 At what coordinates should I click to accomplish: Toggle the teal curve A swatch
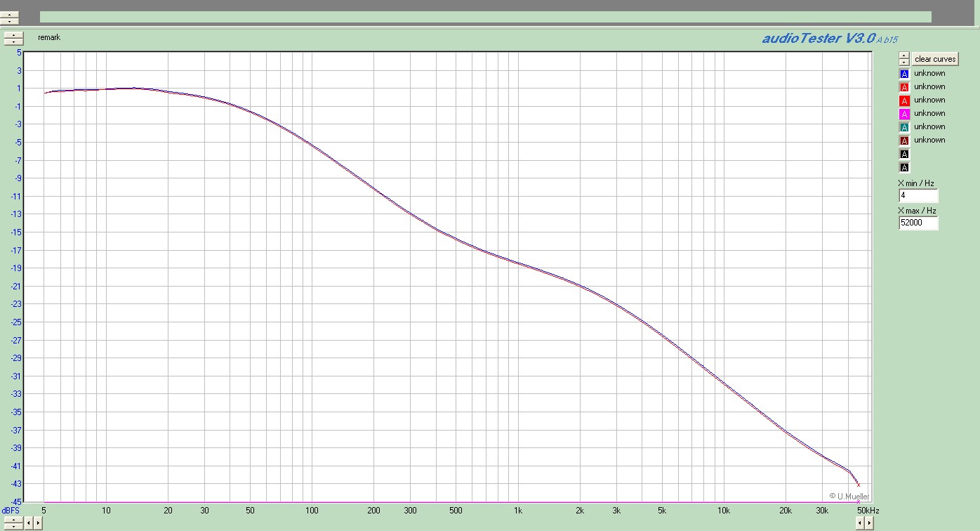(x=904, y=127)
